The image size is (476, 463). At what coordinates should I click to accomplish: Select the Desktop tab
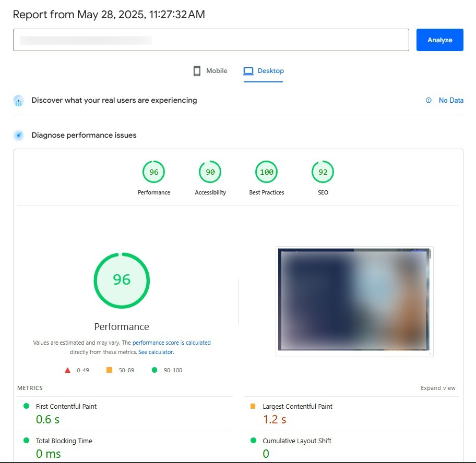264,71
